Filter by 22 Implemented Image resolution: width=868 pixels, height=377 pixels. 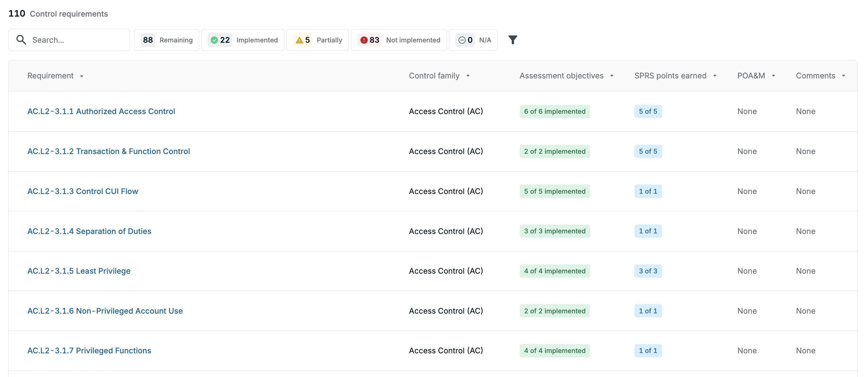pos(243,40)
